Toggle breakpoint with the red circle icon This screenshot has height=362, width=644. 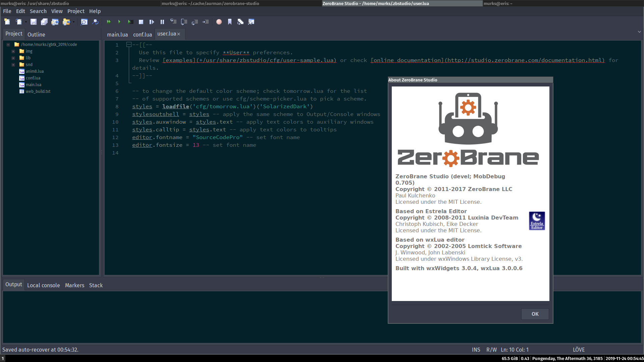(219, 22)
